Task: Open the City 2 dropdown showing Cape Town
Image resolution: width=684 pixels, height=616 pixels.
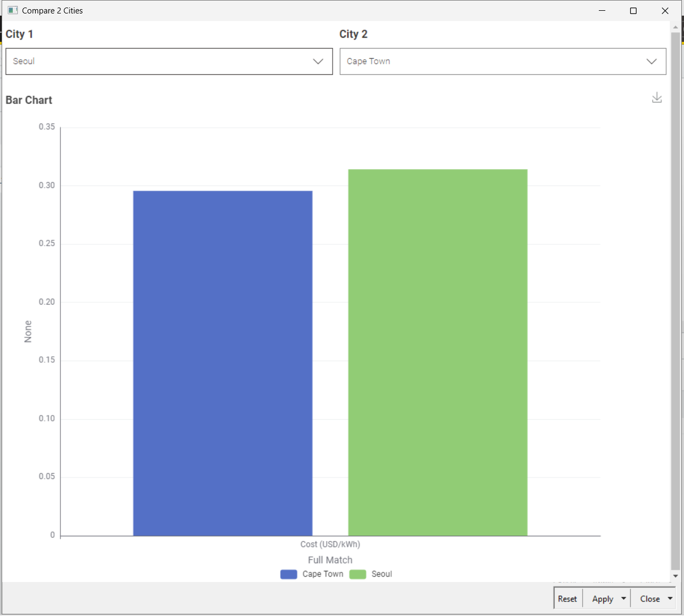Action: click(502, 61)
